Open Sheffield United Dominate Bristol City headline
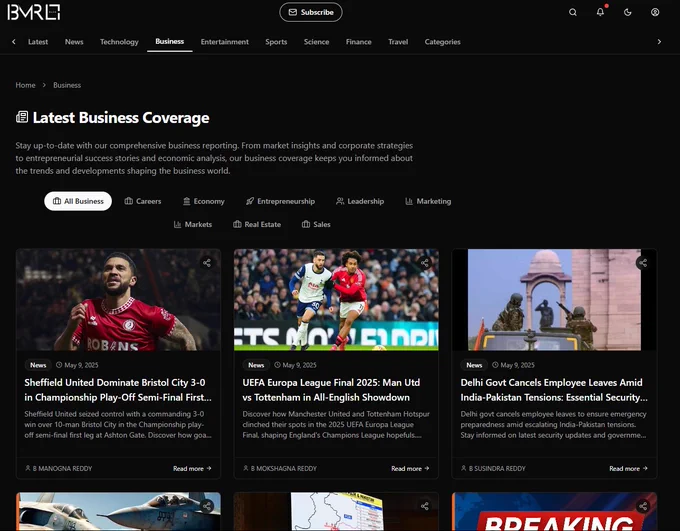 (118, 390)
